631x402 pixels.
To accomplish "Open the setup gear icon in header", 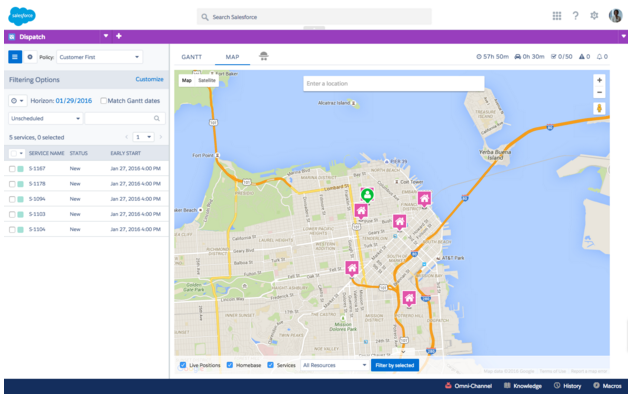I will point(595,16).
